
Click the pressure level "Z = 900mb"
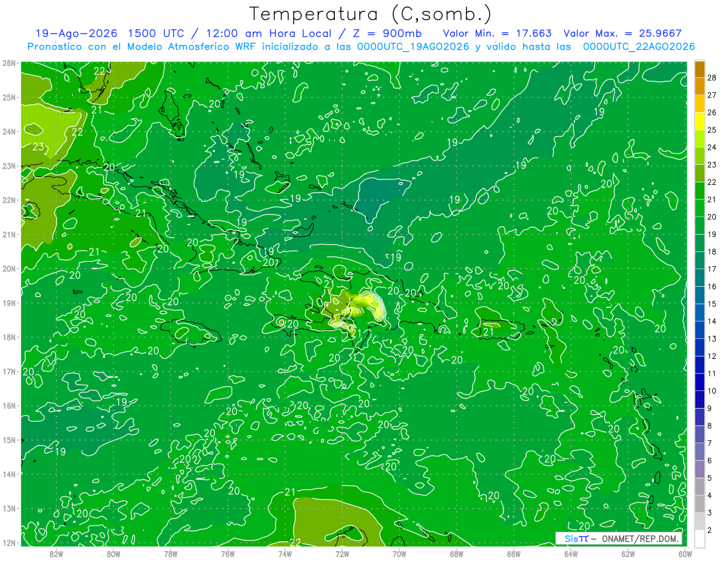click(387, 33)
